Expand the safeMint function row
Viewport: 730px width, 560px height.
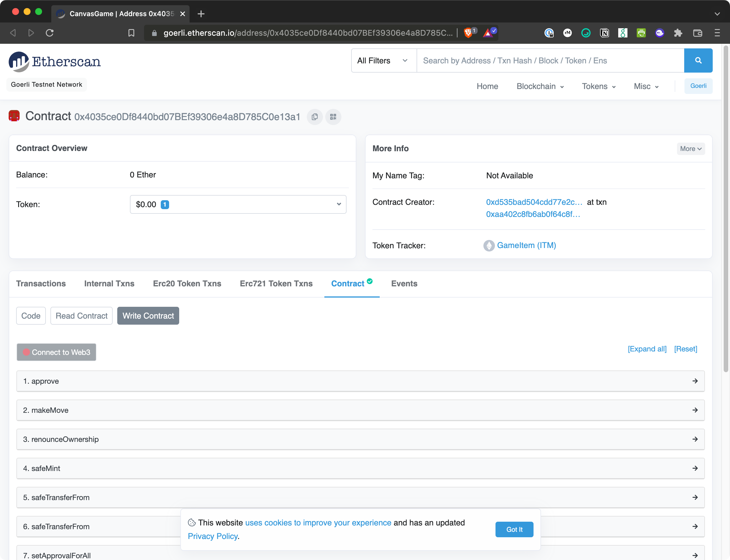point(360,468)
